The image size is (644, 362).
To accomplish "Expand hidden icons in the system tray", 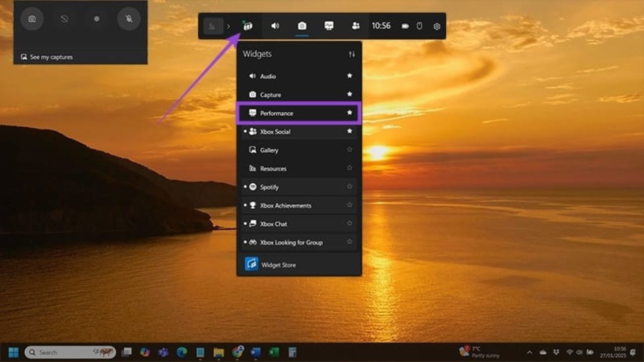I will coord(529,352).
